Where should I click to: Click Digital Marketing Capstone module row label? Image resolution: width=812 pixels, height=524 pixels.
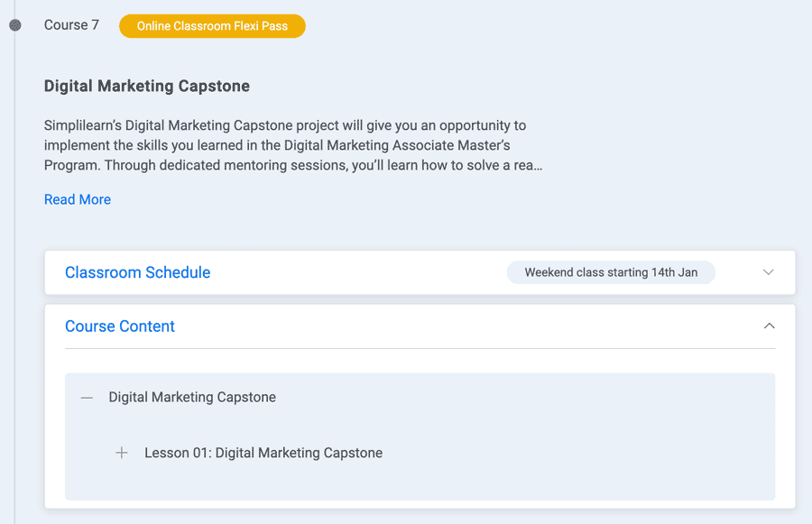[x=192, y=397]
